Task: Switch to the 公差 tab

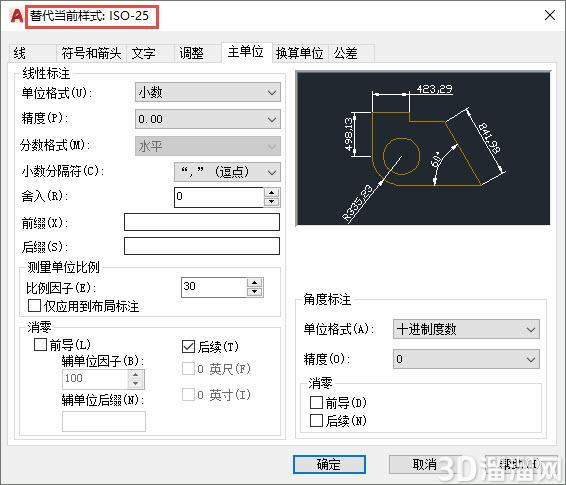Action: (351, 53)
